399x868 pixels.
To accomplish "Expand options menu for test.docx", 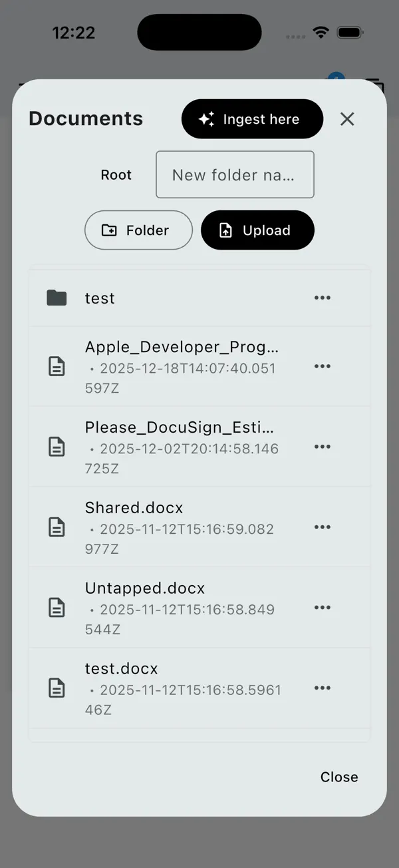I will (x=323, y=688).
